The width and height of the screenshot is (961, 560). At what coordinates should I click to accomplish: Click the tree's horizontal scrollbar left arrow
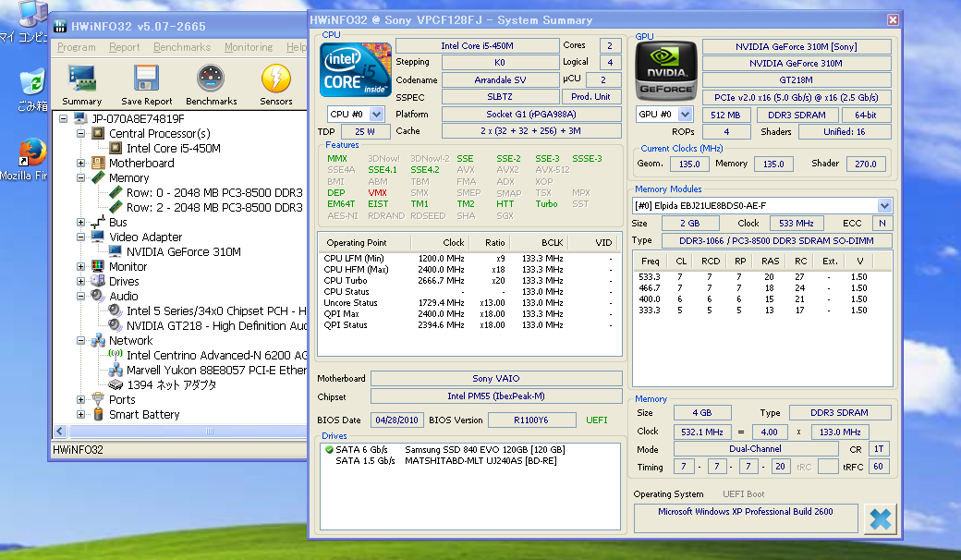pos(60,432)
